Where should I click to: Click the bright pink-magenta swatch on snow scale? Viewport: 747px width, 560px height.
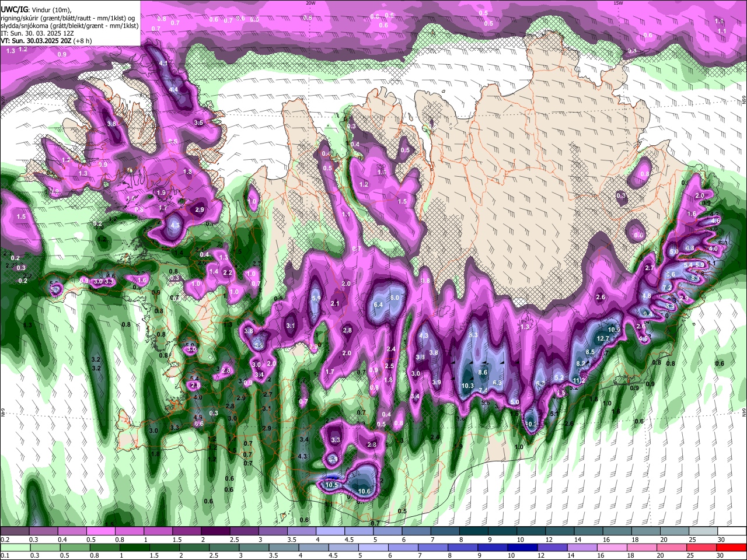100,531
